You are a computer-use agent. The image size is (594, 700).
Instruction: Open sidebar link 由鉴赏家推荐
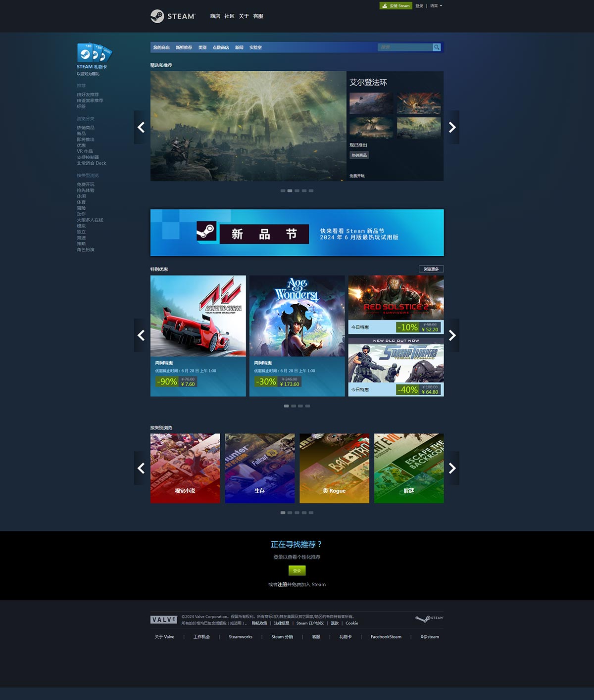pyautogui.click(x=90, y=100)
